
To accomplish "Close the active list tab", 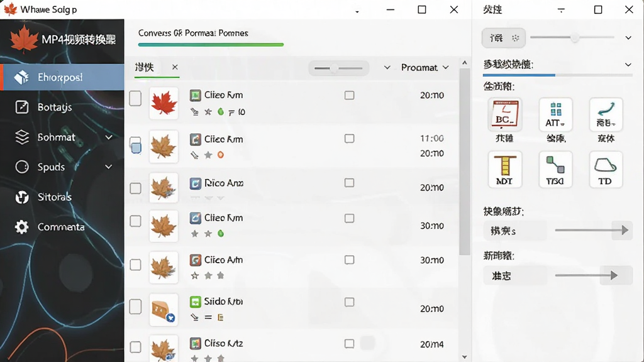I will tap(175, 67).
